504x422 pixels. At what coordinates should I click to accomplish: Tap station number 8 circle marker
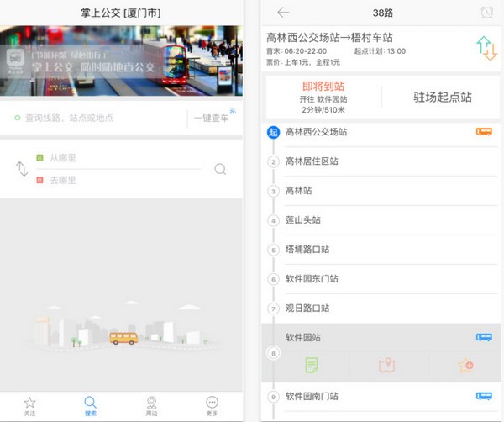point(273,353)
